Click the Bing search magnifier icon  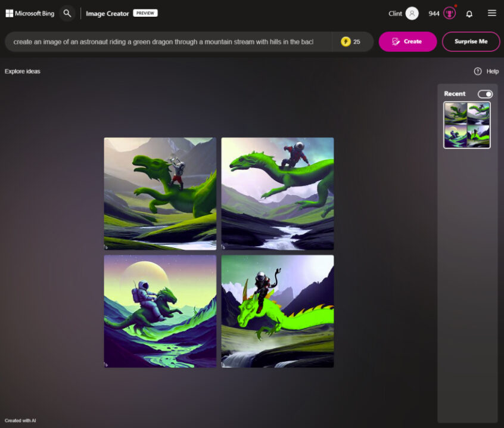(67, 13)
